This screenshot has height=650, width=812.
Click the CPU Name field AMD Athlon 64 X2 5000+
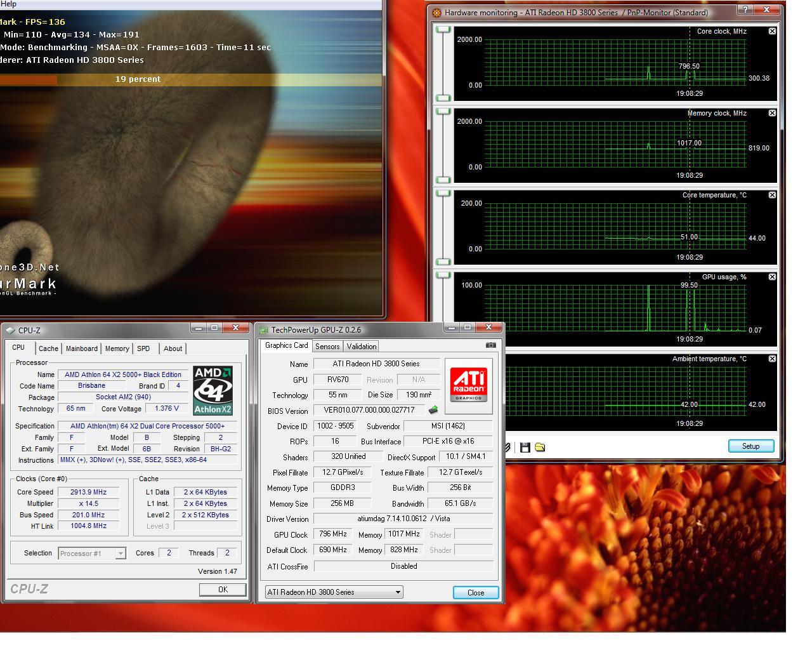click(x=123, y=375)
